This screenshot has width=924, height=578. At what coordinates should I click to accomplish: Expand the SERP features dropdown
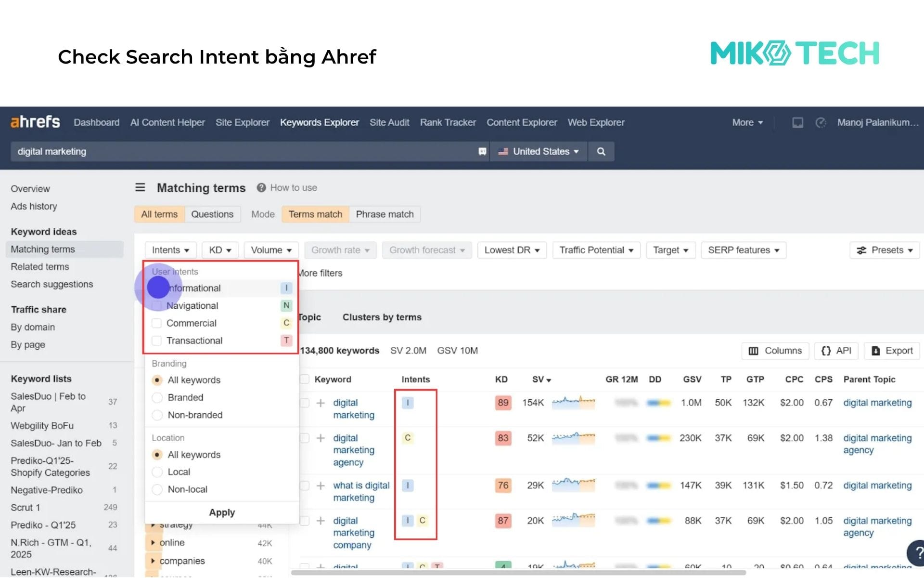[x=743, y=250]
